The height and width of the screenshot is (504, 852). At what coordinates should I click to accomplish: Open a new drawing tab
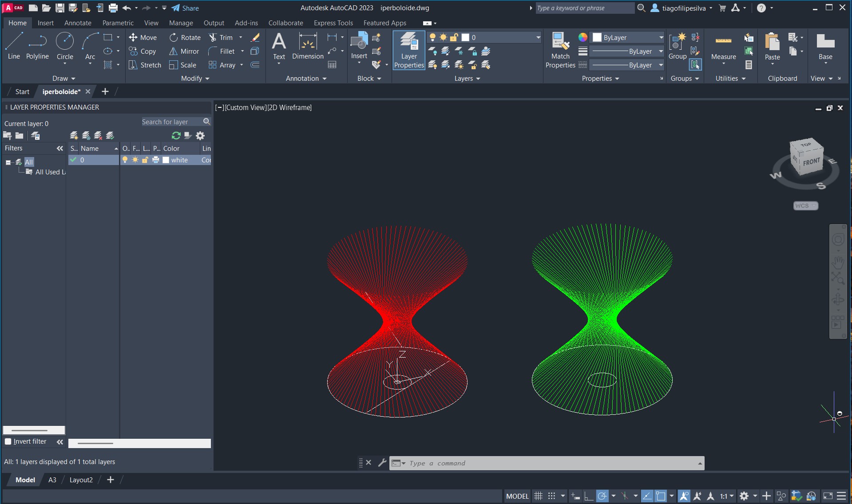[x=105, y=92]
